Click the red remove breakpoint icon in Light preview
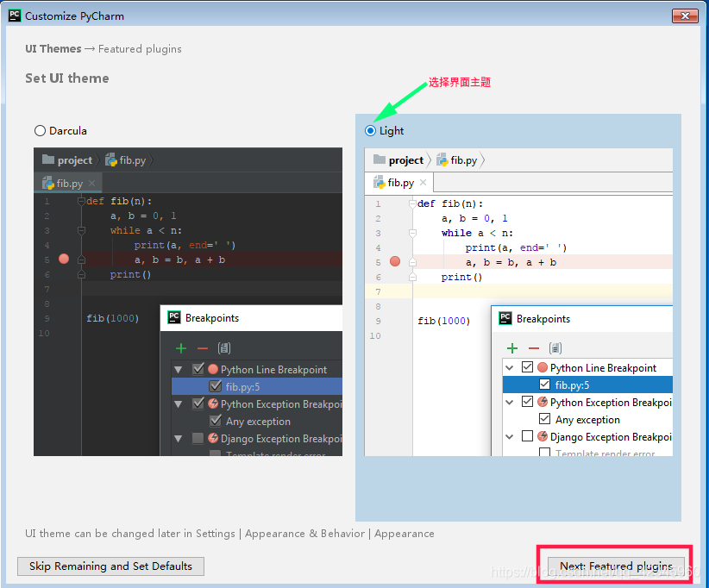The image size is (709, 588). pyautogui.click(x=534, y=348)
